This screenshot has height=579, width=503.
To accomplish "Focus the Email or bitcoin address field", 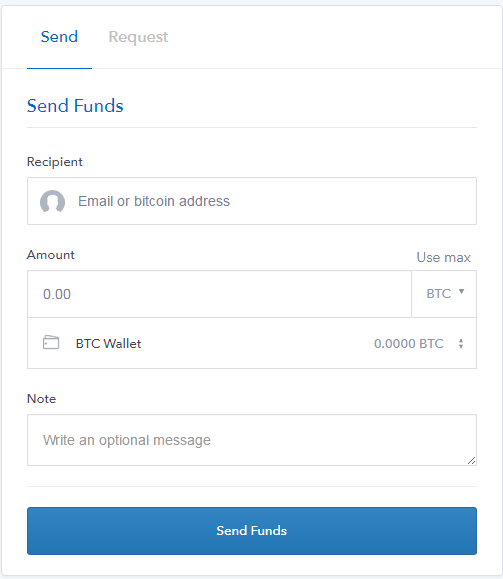I will click(x=252, y=201).
